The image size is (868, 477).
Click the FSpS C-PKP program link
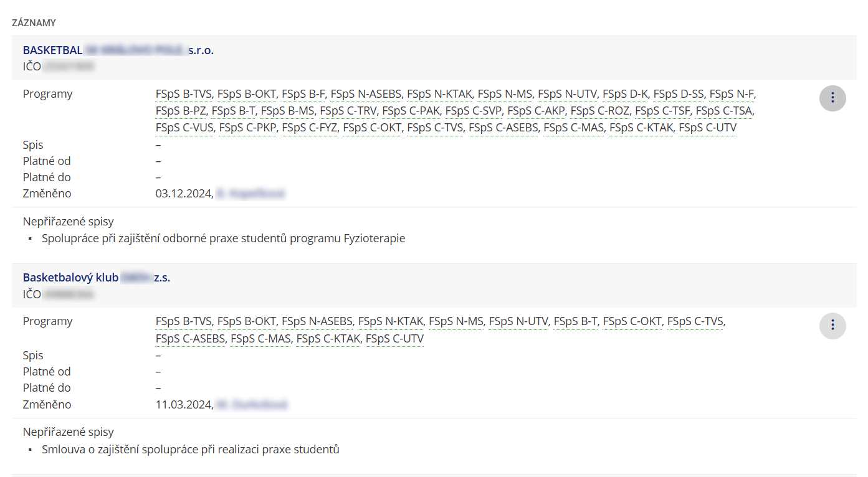[x=247, y=128]
